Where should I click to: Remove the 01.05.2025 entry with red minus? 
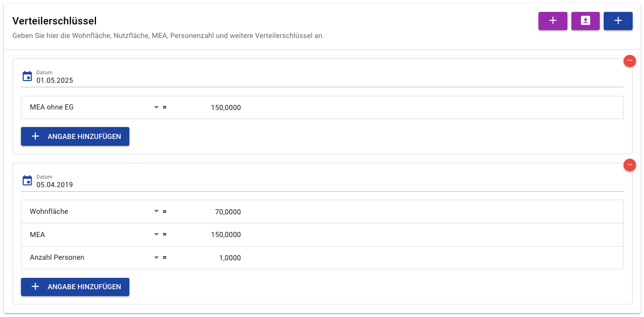630,61
